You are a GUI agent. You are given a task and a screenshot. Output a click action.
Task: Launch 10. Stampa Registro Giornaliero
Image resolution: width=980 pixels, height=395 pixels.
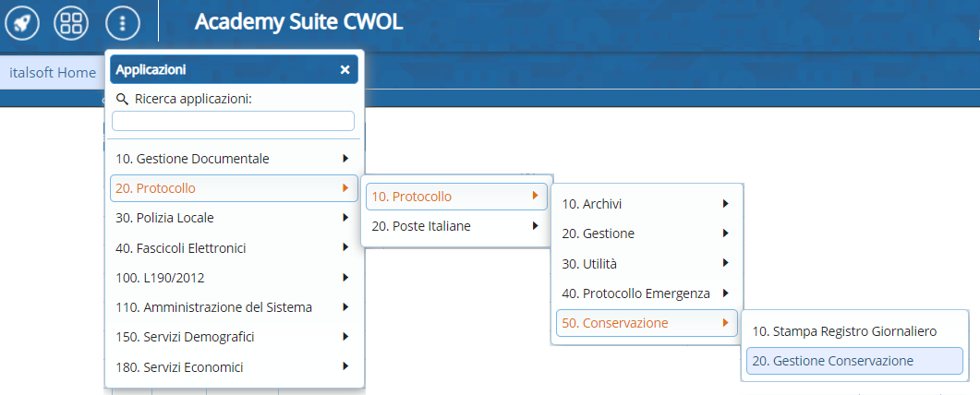click(844, 330)
